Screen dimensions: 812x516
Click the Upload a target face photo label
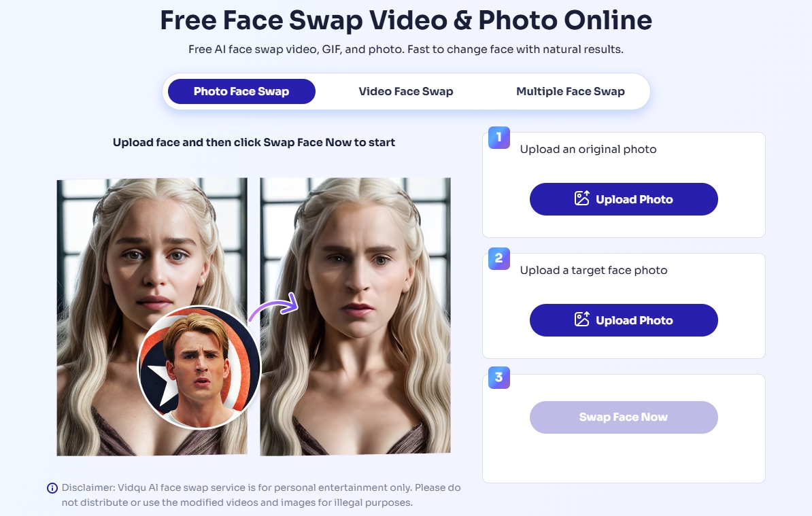(594, 270)
